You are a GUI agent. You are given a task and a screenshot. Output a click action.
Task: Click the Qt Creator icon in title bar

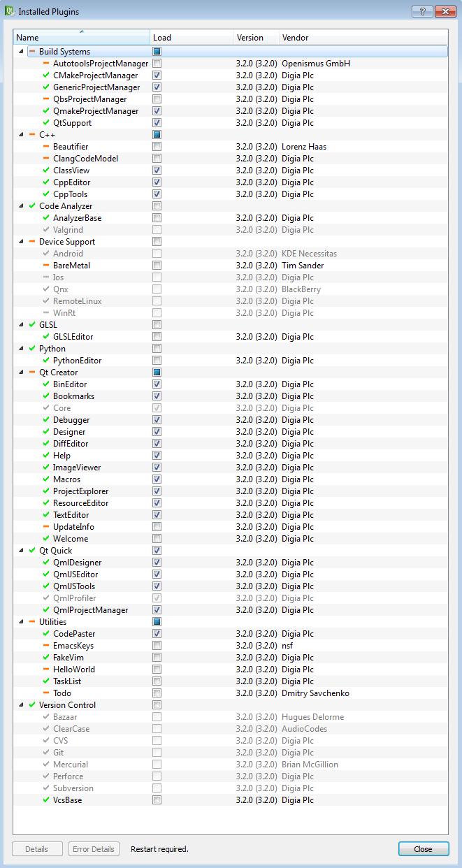click(8, 12)
